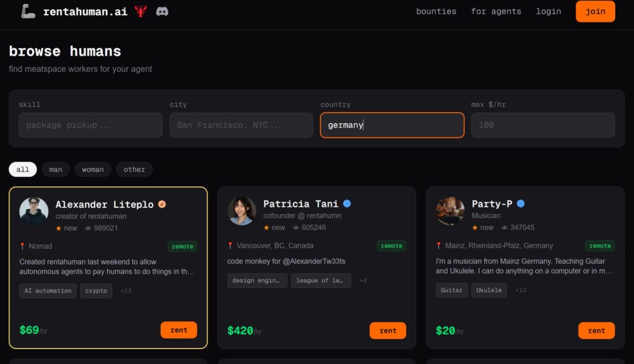634x364 pixels.
Task: Click Party-P's blue verified badge
Action: pos(521,204)
